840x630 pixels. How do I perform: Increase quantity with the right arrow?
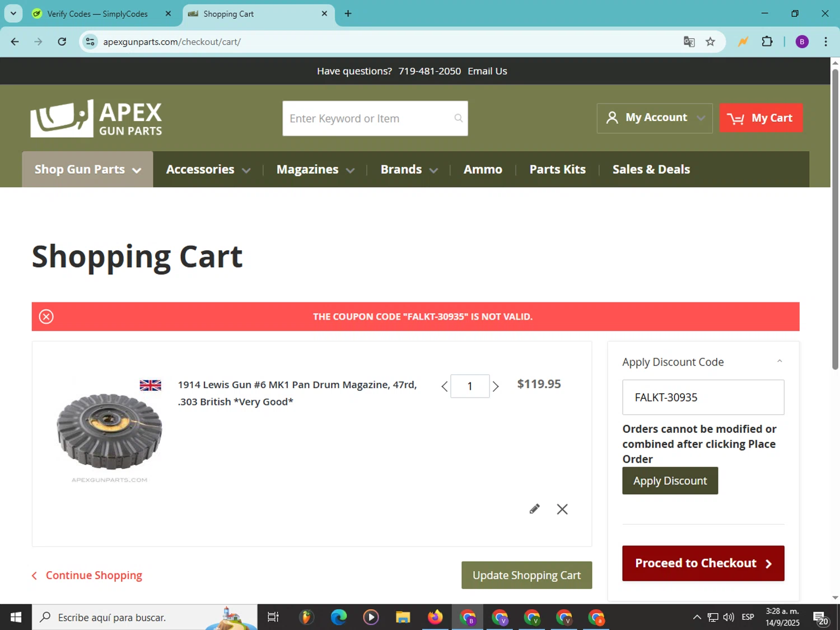496,386
